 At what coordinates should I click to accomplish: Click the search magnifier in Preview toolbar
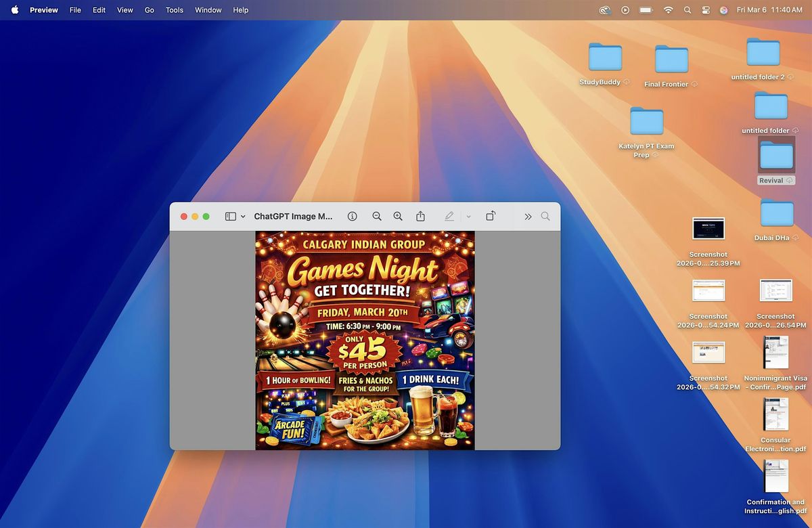545,217
